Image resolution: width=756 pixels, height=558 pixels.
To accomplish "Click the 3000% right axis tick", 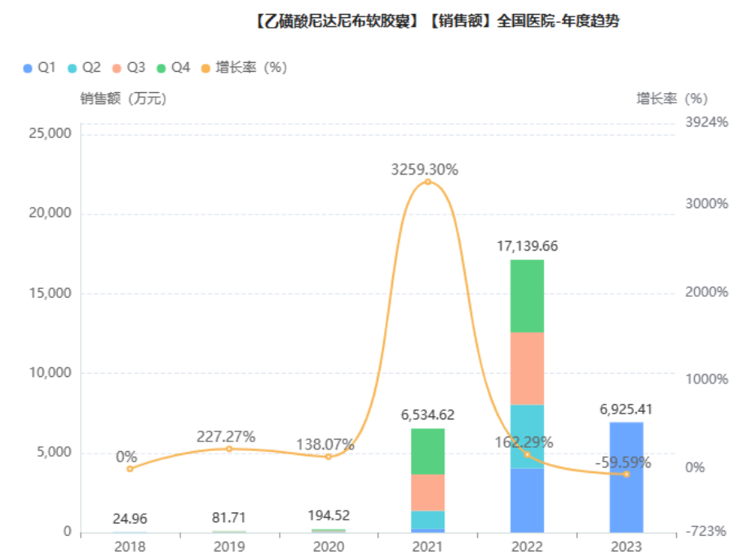I will pos(707,203).
